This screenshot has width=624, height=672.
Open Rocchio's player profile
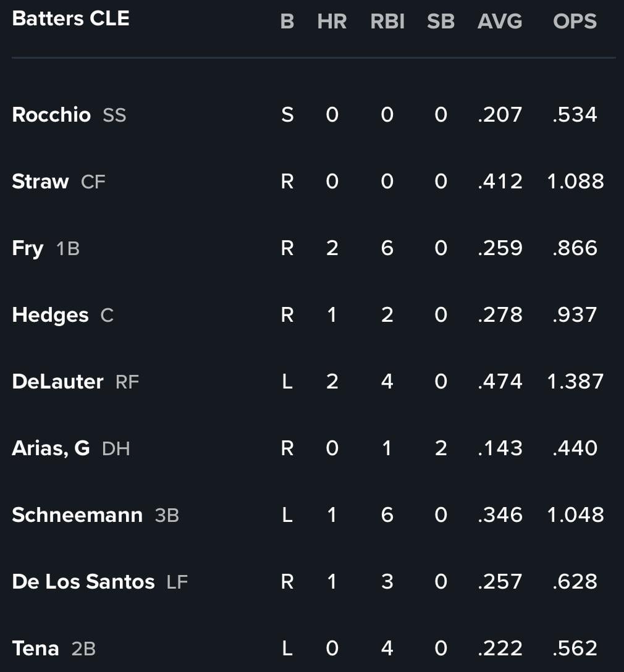(x=51, y=114)
